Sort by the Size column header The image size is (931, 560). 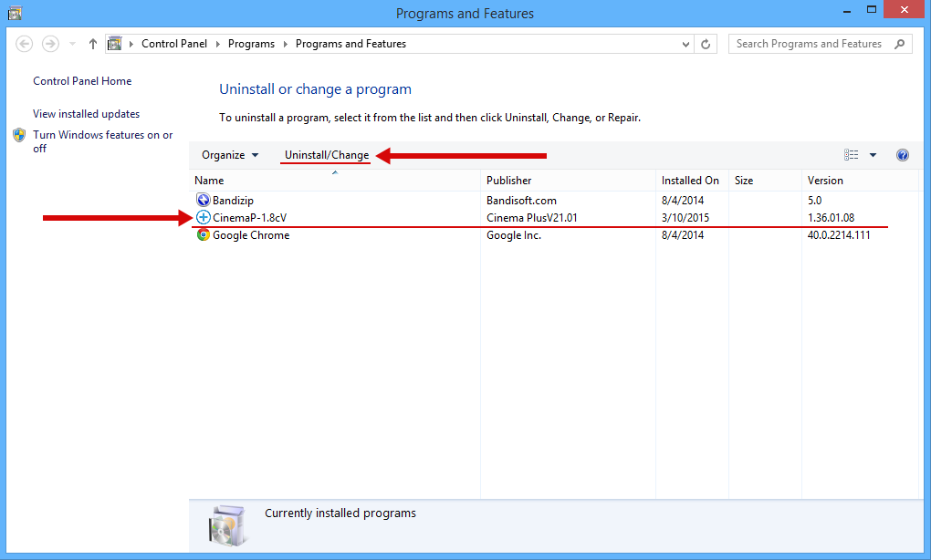pyautogui.click(x=766, y=181)
